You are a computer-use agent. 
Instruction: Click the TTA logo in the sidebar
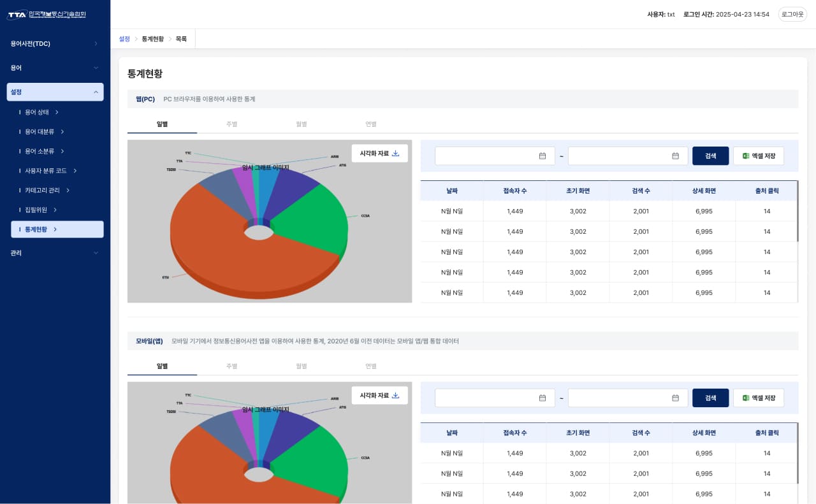coord(46,15)
